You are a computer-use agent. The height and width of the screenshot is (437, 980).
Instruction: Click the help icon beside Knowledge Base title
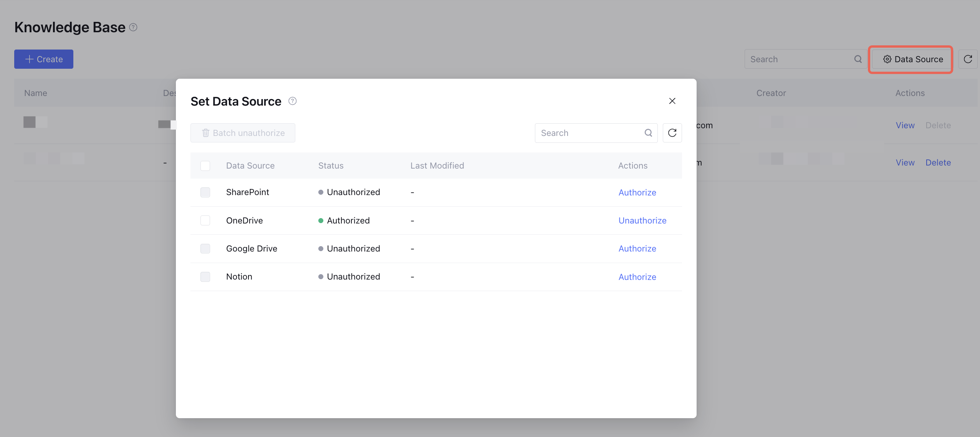point(133,27)
